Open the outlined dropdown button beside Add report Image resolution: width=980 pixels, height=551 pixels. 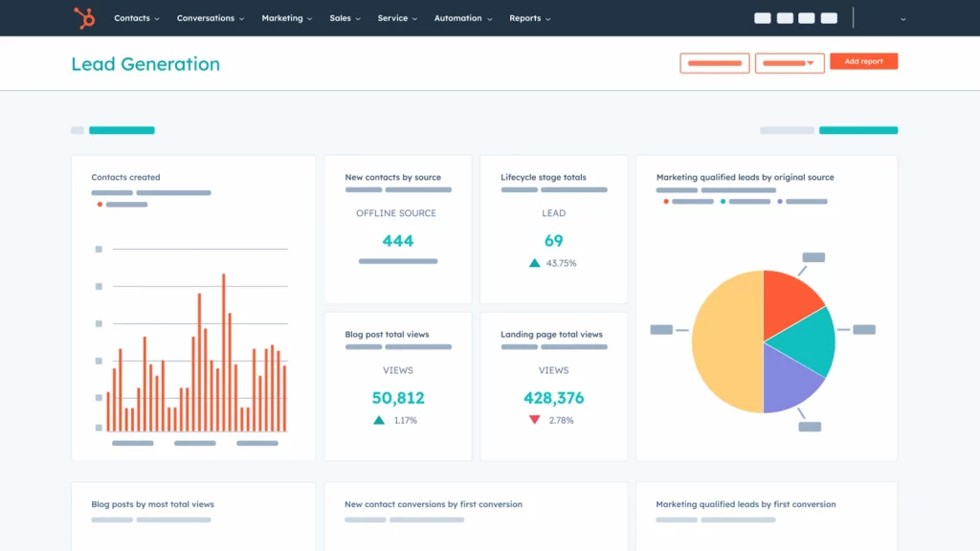[790, 63]
